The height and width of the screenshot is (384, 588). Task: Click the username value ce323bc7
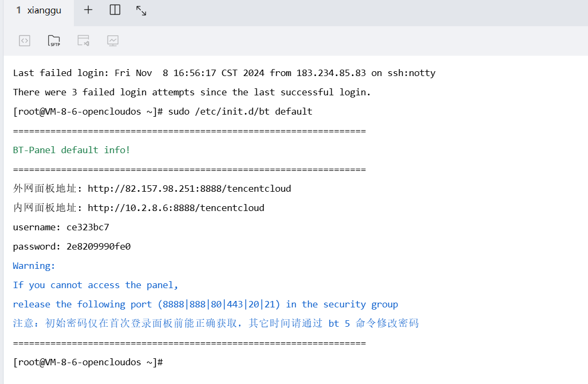point(88,227)
